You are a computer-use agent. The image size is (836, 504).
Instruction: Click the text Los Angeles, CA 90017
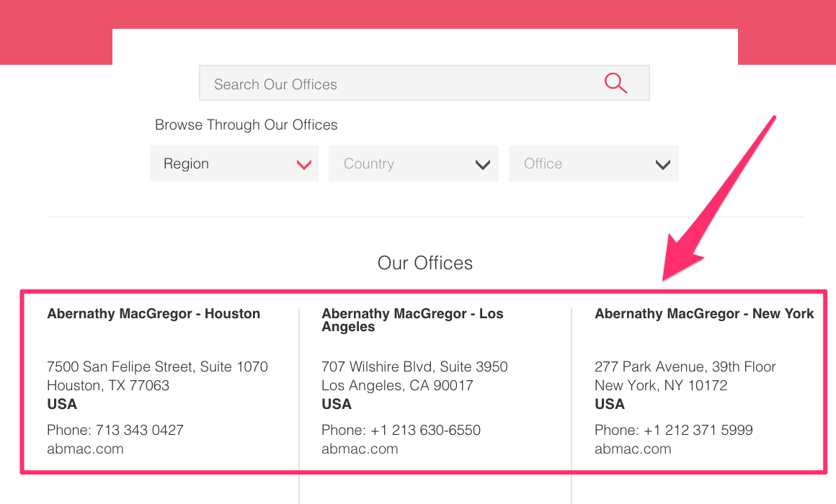397,386
